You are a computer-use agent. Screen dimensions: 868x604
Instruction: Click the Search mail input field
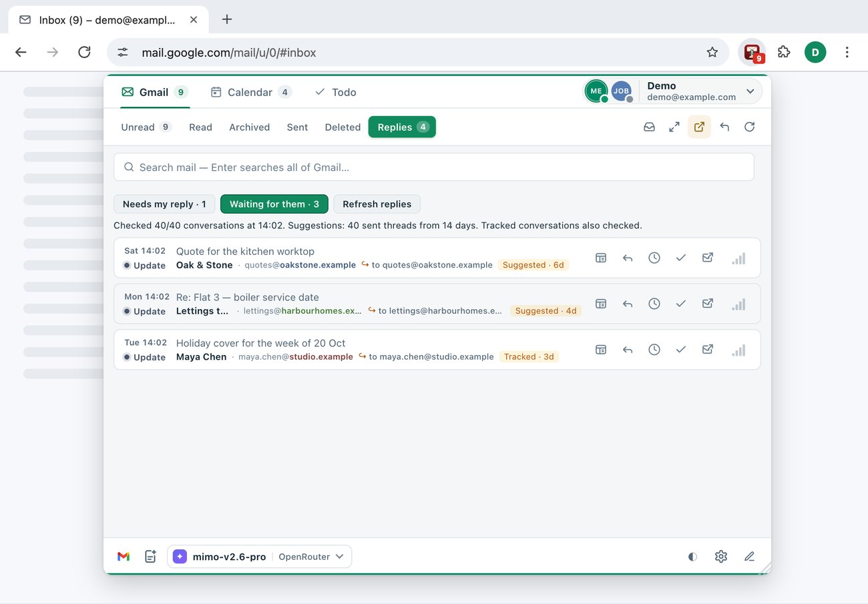pyautogui.click(x=434, y=167)
